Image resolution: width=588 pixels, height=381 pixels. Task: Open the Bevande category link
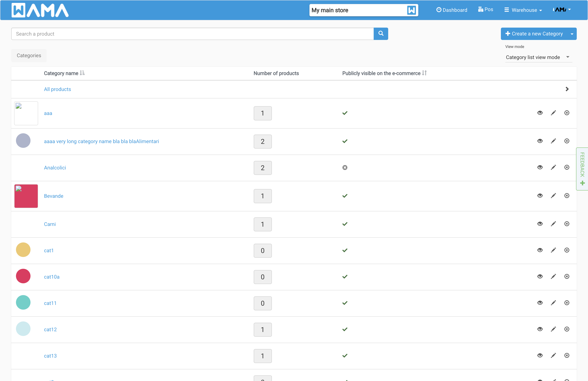(x=54, y=196)
